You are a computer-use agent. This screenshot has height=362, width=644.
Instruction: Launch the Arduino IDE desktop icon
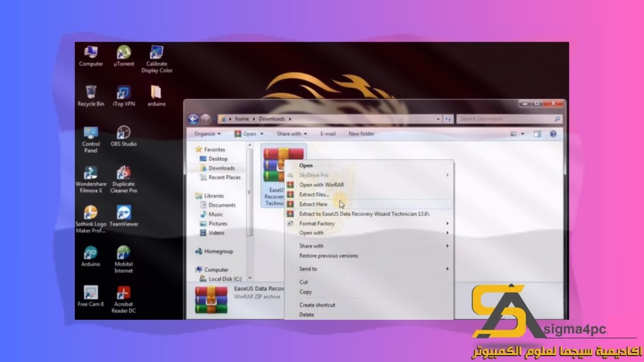[91, 256]
